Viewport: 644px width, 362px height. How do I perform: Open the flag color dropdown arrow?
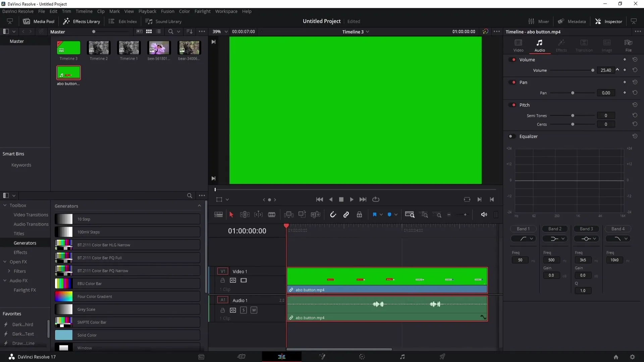coord(381,215)
